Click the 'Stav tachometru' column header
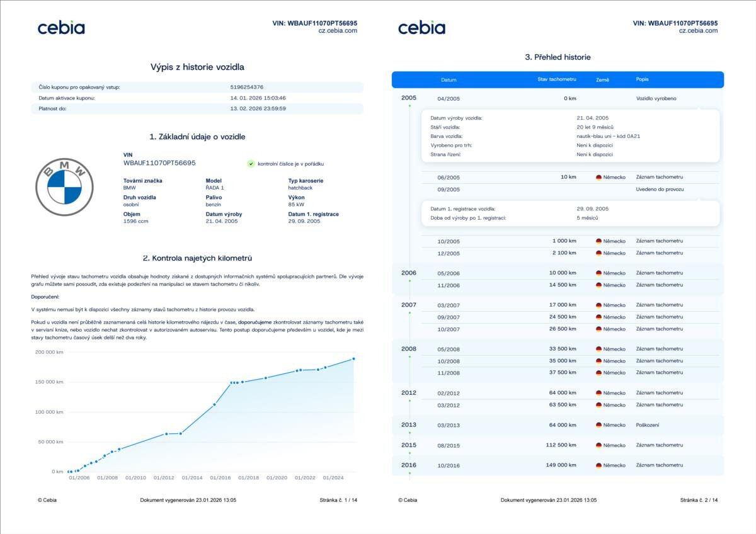The width and height of the screenshot is (756, 534). tap(556, 80)
